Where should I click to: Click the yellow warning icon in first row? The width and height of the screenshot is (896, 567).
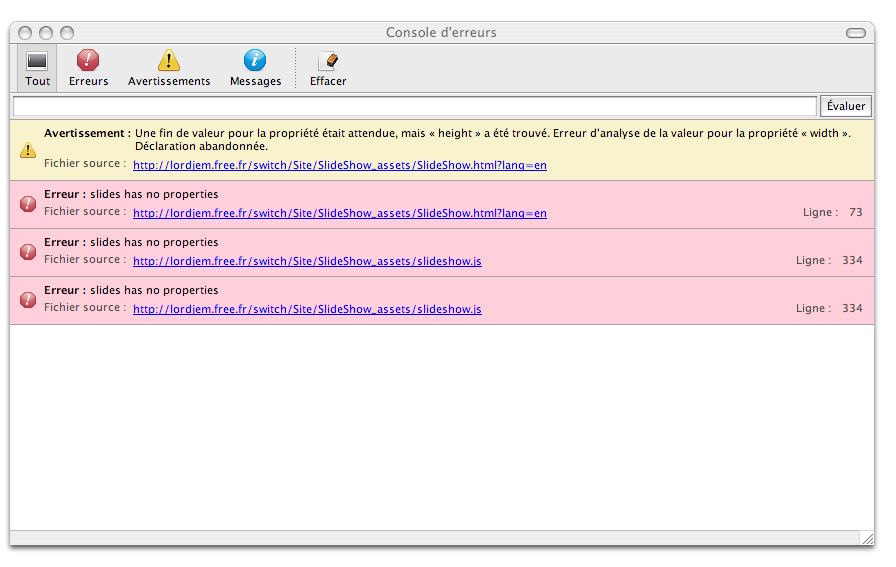point(28,150)
